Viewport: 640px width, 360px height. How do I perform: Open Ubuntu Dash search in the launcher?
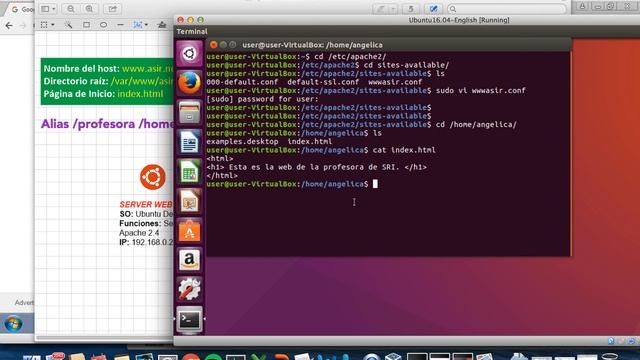189,53
